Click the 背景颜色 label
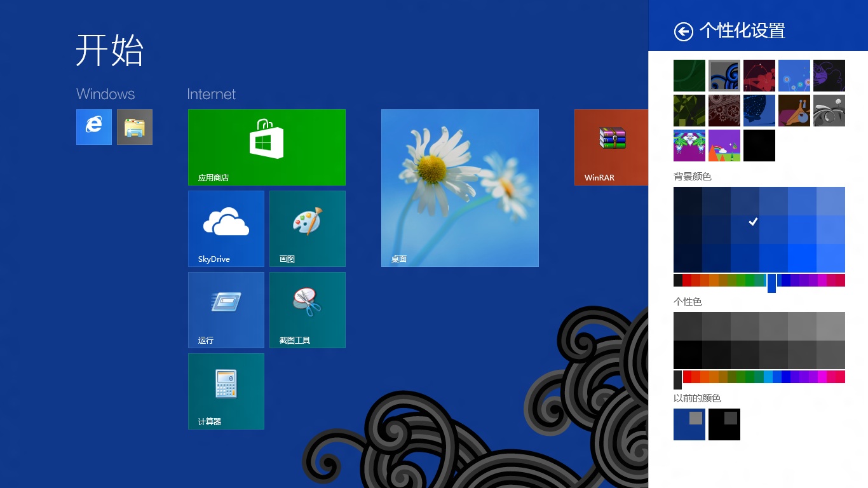The height and width of the screenshot is (488, 868). click(693, 176)
